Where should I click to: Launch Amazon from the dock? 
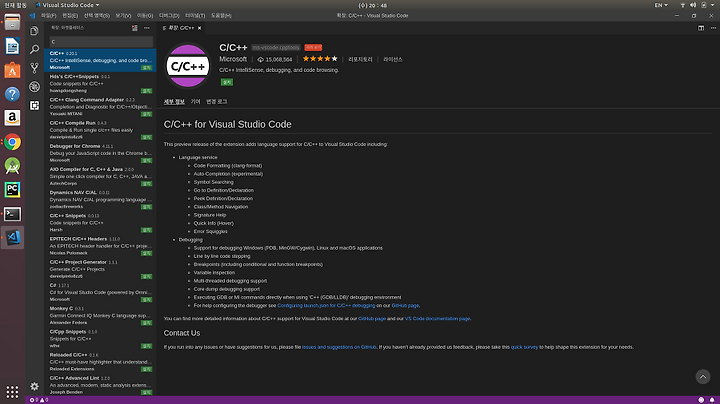(x=12, y=118)
